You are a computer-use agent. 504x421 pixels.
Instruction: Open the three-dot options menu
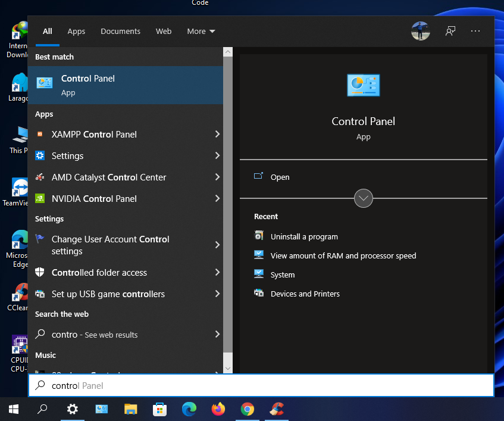475,32
